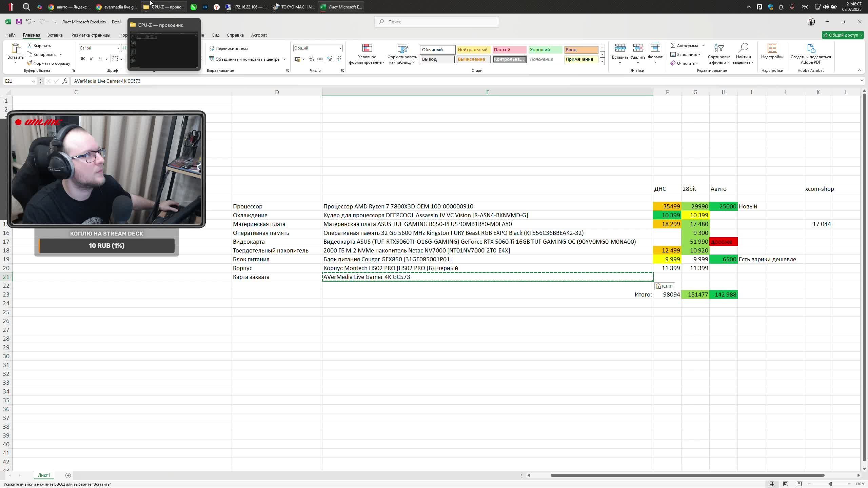This screenshot has width=868, height=488.
Task: Click the percent style icon
Action: click(311, 59)
